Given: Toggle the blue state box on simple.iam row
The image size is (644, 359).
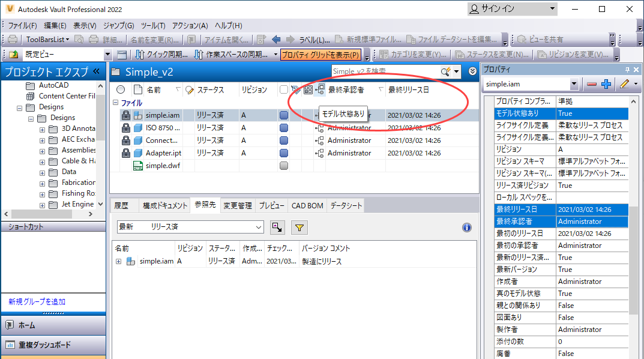Looking at the screenshot, I should pos(283,115).
